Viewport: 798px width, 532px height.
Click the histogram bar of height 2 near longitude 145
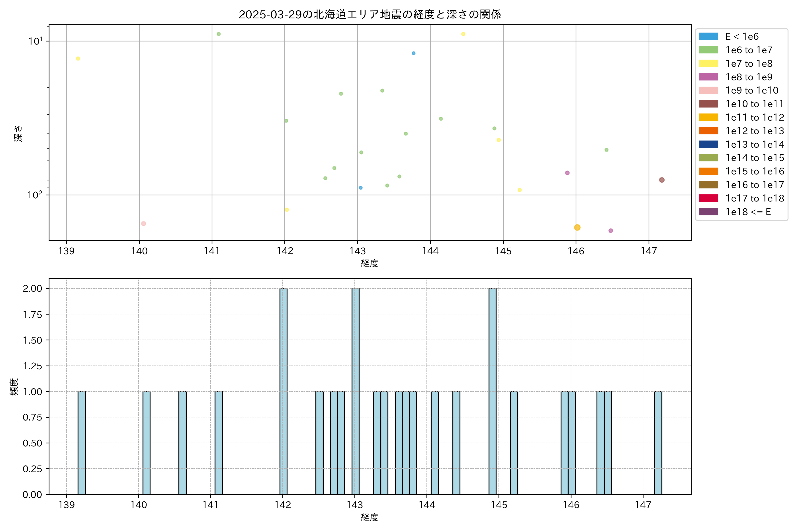pyautogui.click(x=492, y=390)
